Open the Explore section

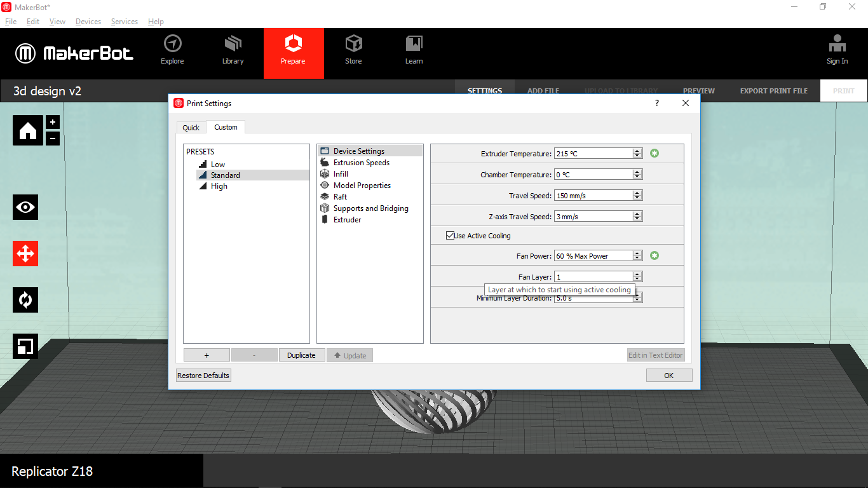click(x=172, y=50)
